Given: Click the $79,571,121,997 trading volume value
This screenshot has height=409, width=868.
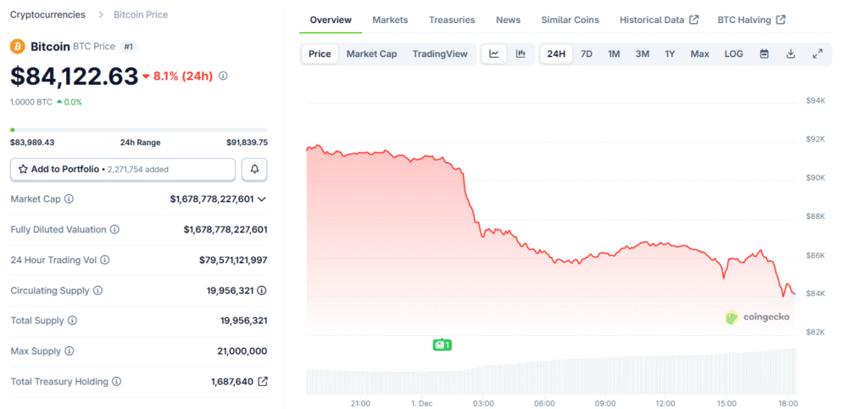Looking at the screenshot, I should pos(233,260).
